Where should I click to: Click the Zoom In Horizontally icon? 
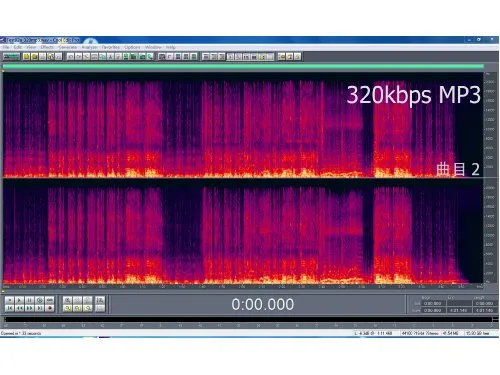(67, 300)
